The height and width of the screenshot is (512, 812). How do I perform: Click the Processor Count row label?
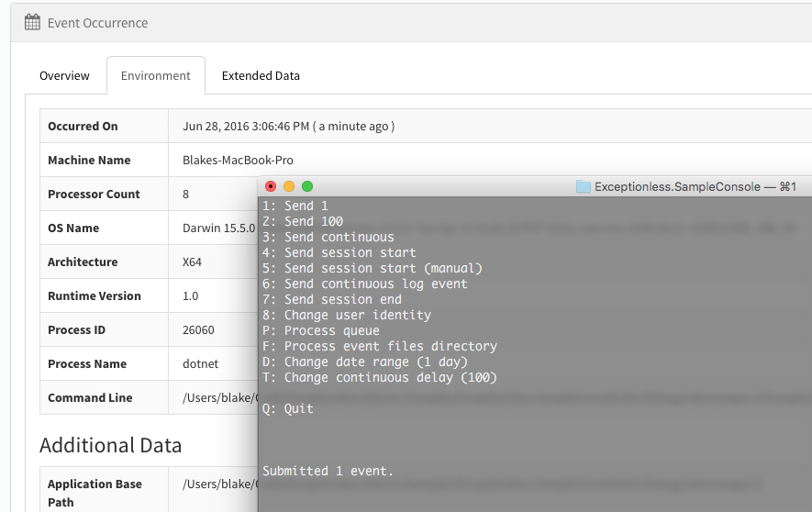coord(94,194)
